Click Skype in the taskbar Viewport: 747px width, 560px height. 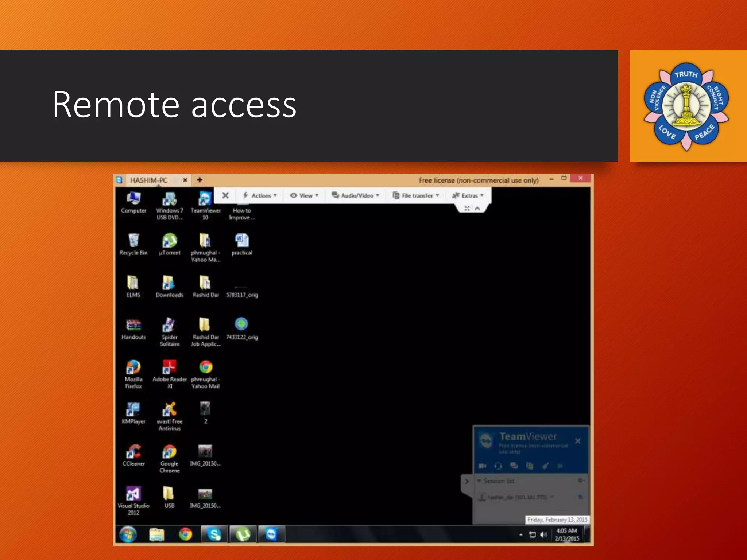pos(214,535)
